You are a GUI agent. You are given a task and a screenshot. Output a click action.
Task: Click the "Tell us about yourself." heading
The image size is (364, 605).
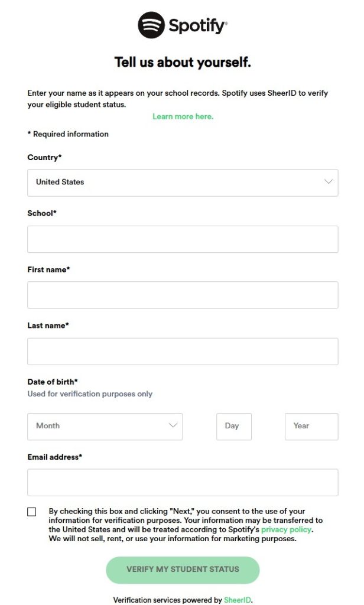coord(183,63)
